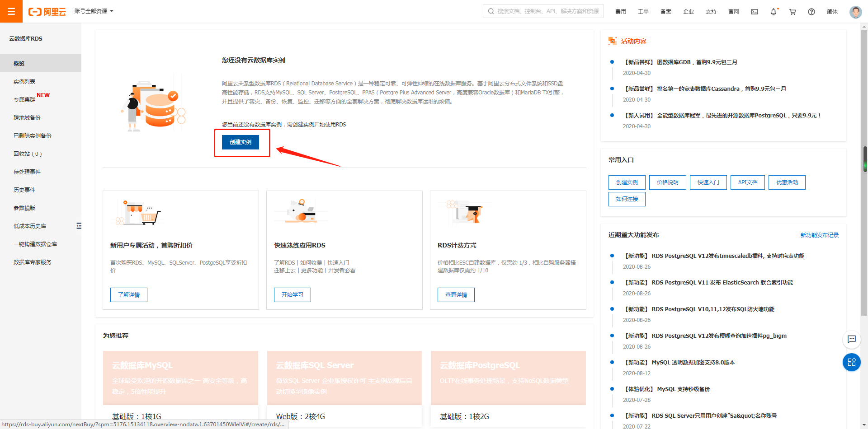Open the 图数据库GDB promotion item
The width and height of the screenshot is (868, 429).
(x=680, y=62)
